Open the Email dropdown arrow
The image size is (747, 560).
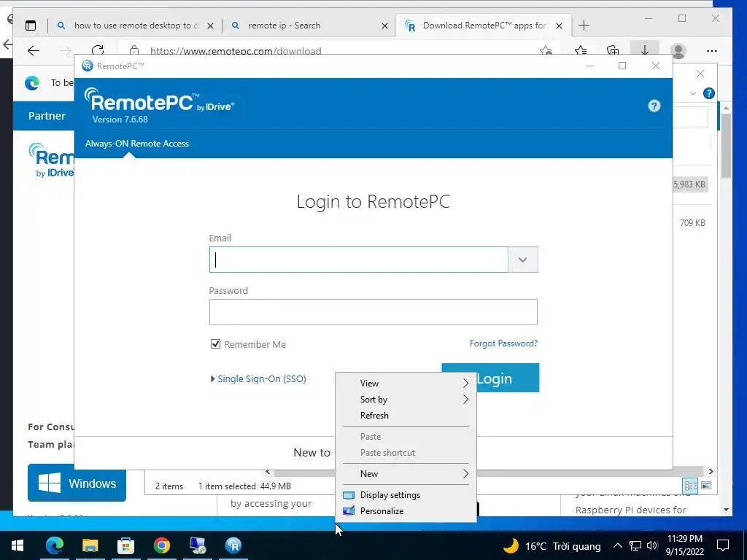tap(522, 260)
